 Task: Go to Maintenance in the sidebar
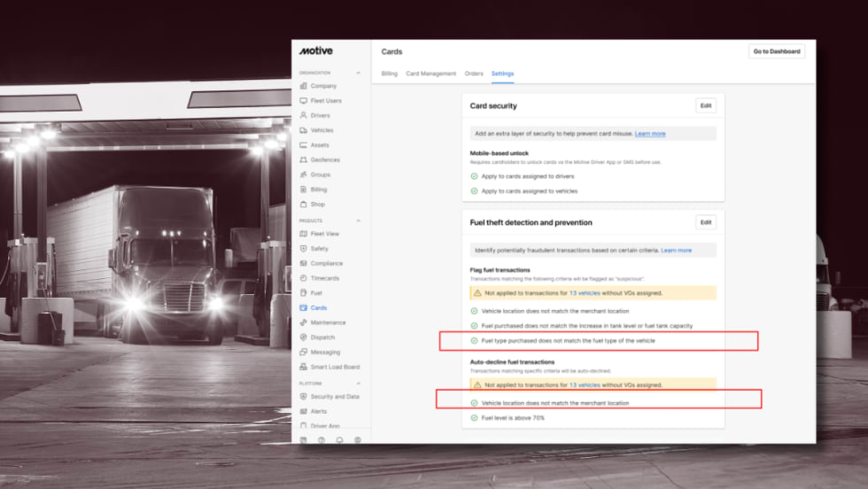pyautogui.click(x=328, y=322)
